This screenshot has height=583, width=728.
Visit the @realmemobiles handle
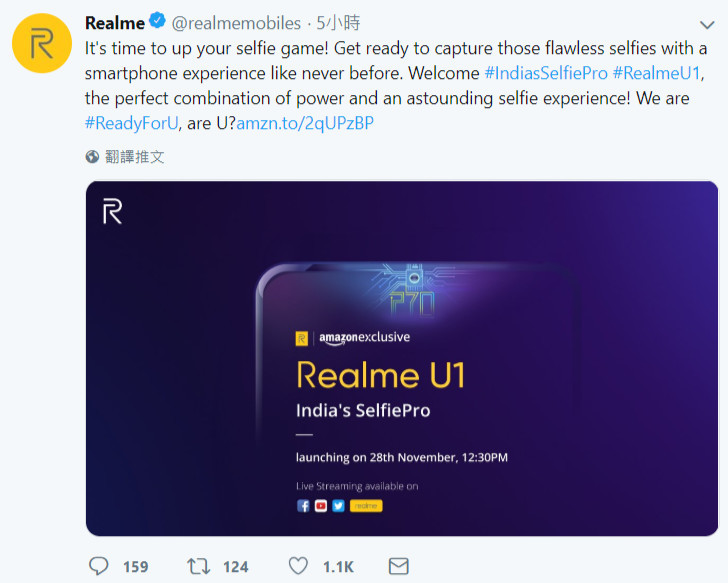pos(236,22)
